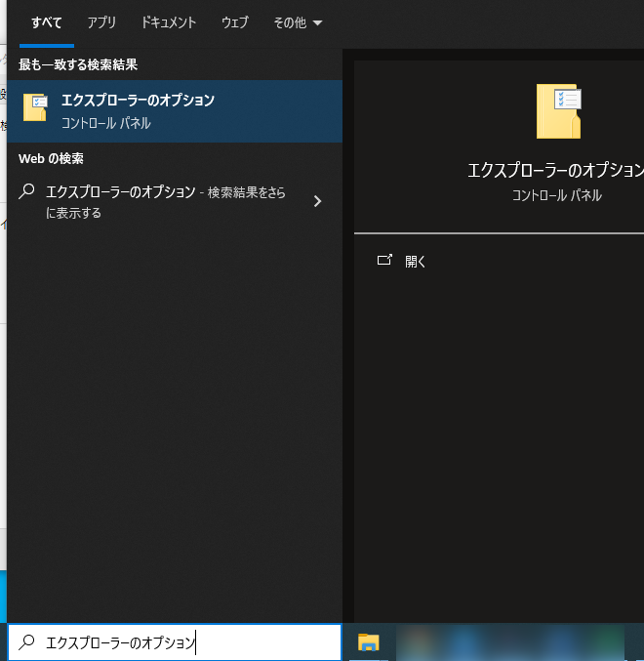Switch to the アプリ tab
Image resolution: width=644 pixels, height=661 pixels.
[x=101, y=22]
